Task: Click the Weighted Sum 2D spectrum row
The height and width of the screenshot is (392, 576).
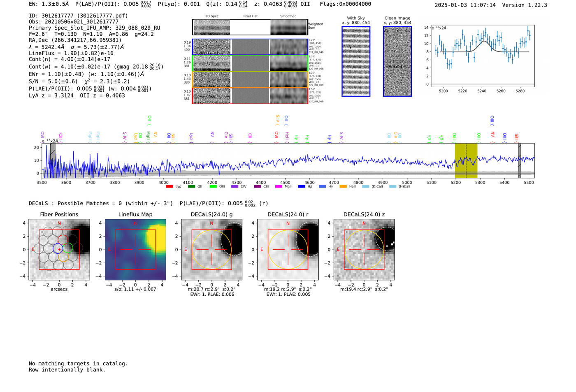Action: click(x=250, y=27)
